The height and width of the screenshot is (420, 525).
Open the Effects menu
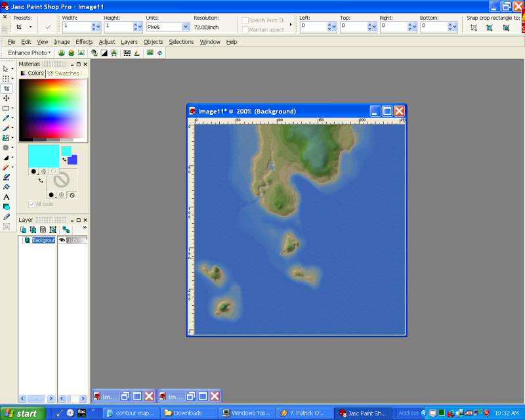pyautogui.click(x=84, y=42)
